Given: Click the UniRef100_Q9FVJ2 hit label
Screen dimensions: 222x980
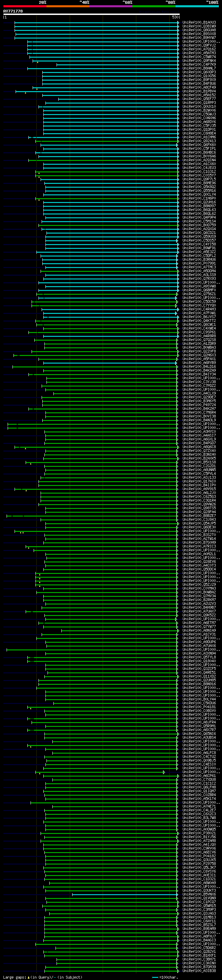Looking at the screenshot, I should [x=199, y=45].
